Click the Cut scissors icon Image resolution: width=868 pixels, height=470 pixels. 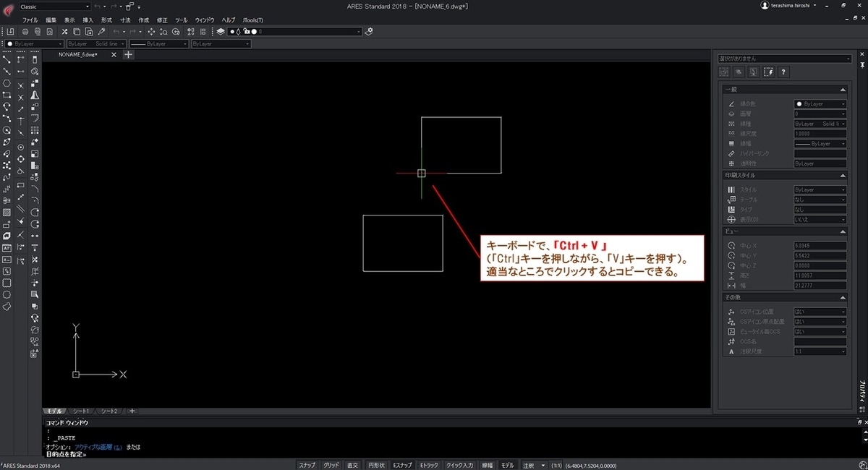[64, 32]
